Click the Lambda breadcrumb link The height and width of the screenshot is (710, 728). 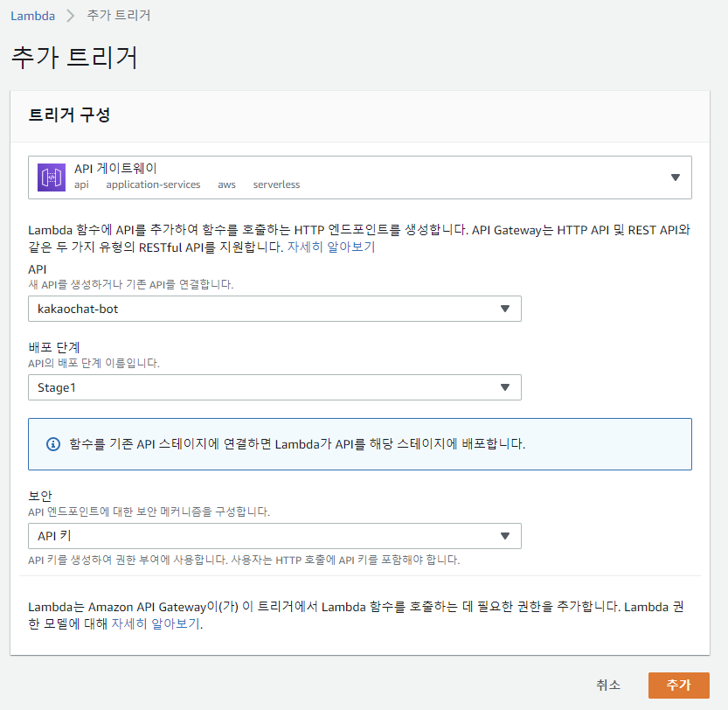coord(32,16)
